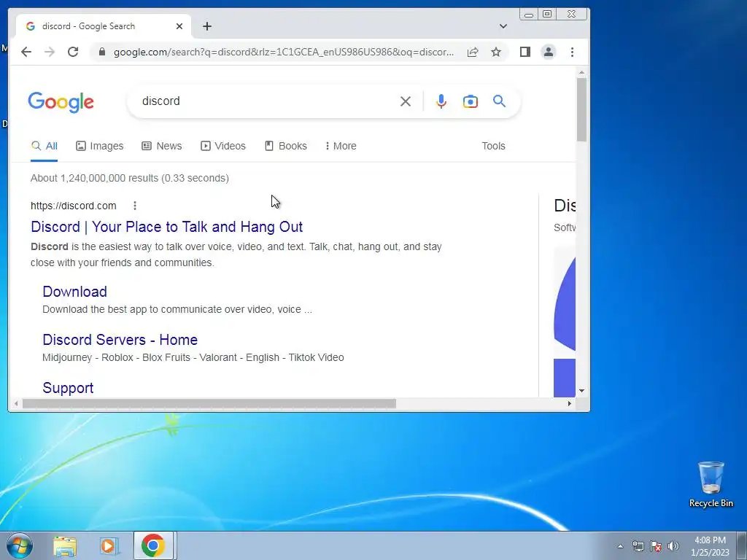Screen dimensions: 747x560
Task: Bookmark this page with the star icon
Action: coord(496,52)
